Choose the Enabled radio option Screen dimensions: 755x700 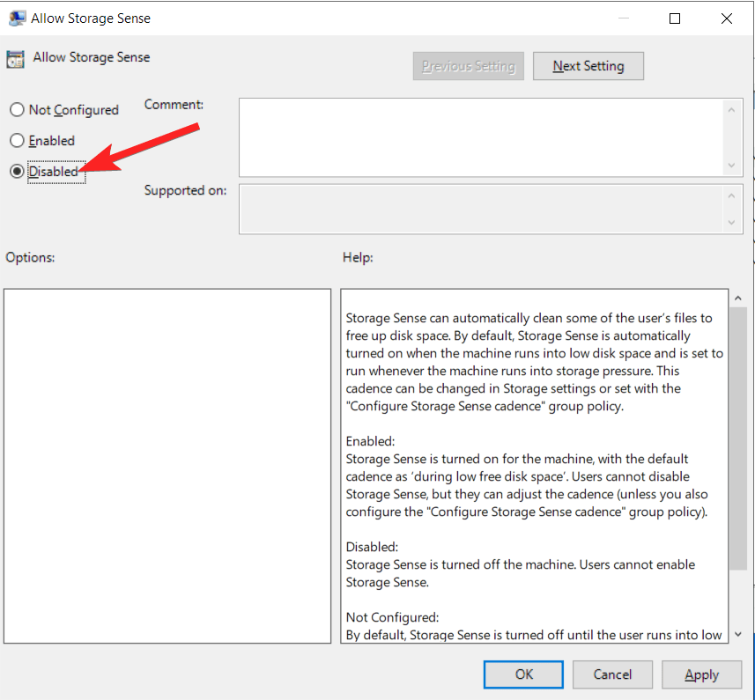[17, 141]
